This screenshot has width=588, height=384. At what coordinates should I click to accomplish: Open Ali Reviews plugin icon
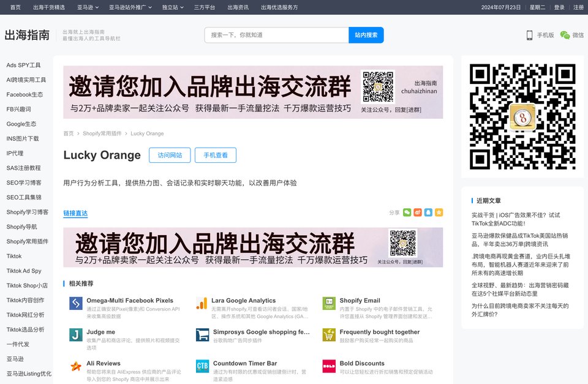76,366
